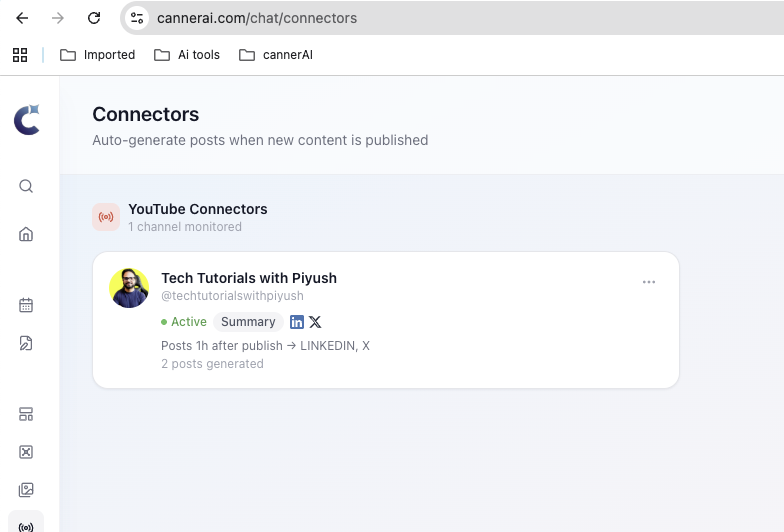The height and width of the screenshot is (532, 784).
Task: Click the LinkedIn icon on connector card
Action: [x=297, y=322]
